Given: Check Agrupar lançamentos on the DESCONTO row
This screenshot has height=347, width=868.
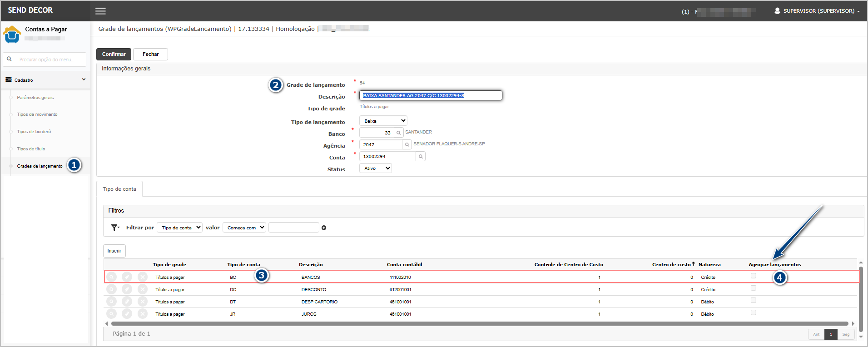Looking at the screenshot, I should [754, 288].
